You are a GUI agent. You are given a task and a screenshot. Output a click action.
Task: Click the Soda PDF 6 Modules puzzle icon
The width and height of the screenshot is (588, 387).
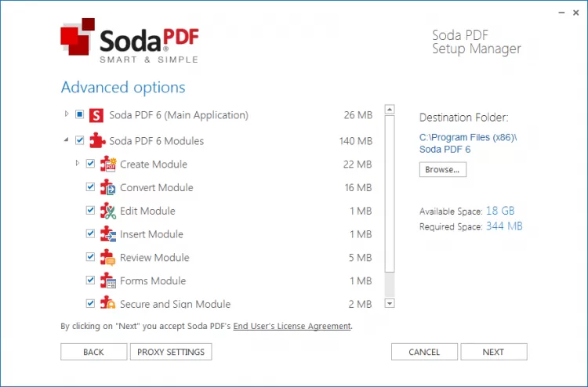tap(97, 141)
